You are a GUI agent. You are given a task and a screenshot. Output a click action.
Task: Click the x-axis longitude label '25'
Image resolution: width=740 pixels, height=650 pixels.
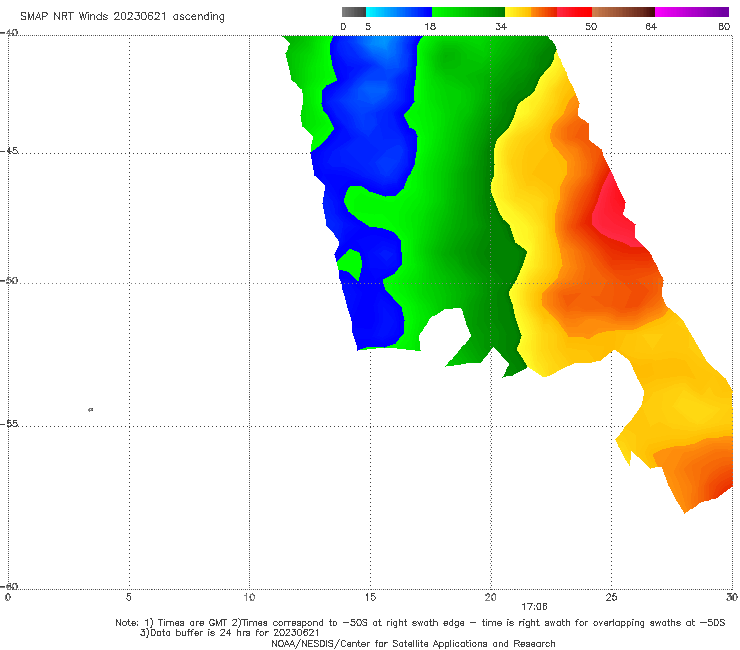[x=611, y=597]
